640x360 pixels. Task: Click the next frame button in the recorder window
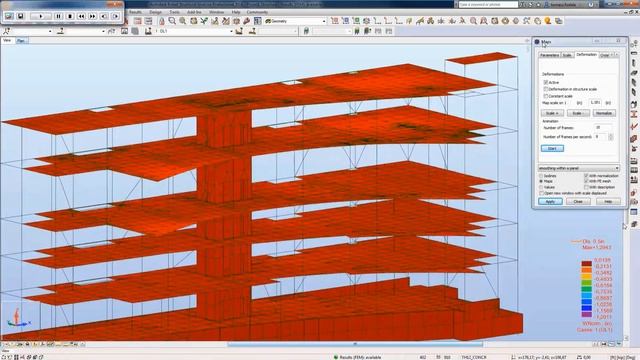coord(116,16)
